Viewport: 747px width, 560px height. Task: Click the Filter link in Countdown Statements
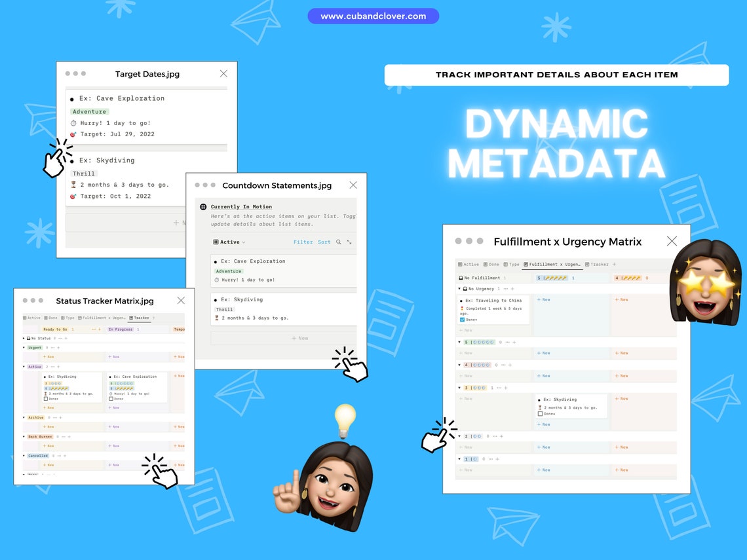pyautogui.click(x=303, y=242)
